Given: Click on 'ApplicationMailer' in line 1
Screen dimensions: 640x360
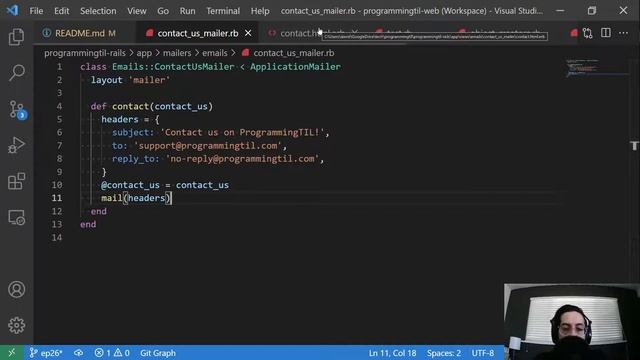Looking at the screenshot, I should 295,67.
